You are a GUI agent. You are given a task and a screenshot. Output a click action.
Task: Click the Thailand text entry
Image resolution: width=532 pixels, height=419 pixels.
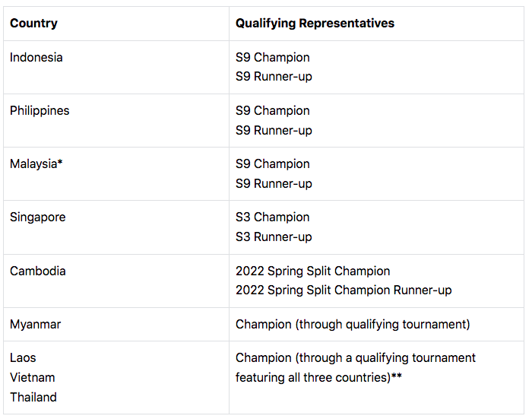33,397
